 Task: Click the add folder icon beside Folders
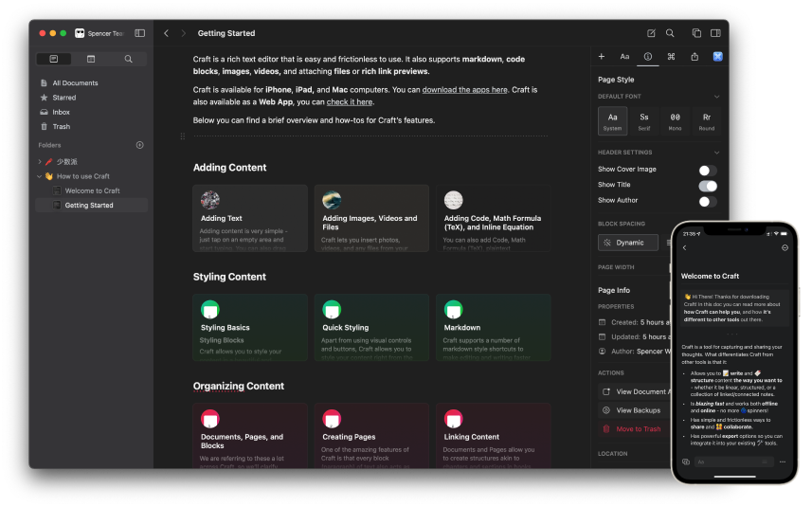click(x=140, y=145)
